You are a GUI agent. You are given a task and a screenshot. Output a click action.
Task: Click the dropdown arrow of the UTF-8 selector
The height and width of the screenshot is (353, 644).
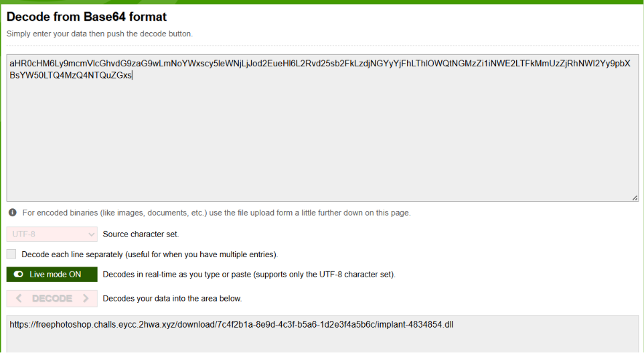tap(91, 234)
